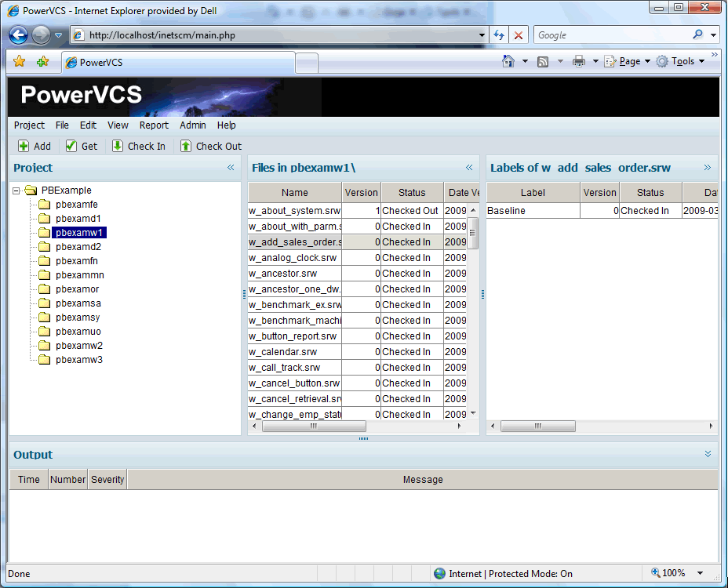Collapse the Project panel
The width and height of the screenshot is (728, 588).
(231, 168)
